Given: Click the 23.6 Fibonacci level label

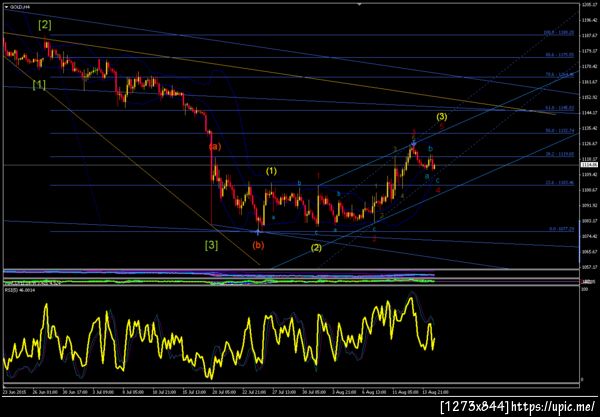Looking at the screenshot, I should (x=559, y=183).
